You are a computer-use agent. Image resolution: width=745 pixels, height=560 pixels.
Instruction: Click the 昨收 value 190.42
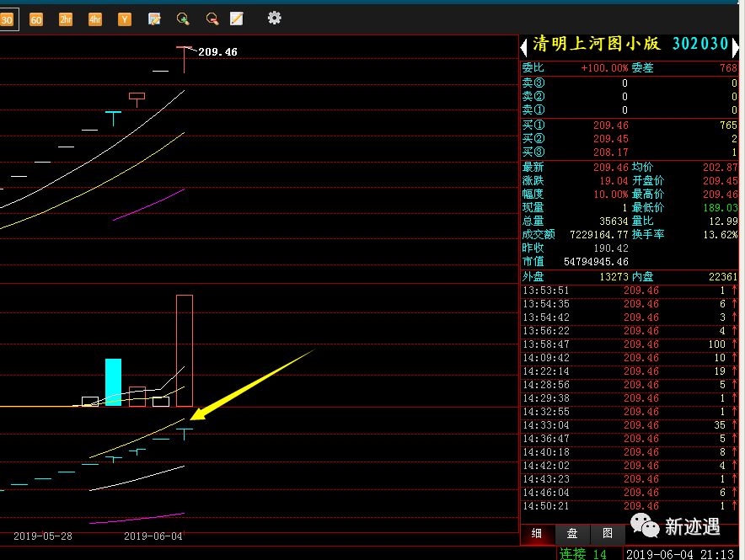pos(611,248)
